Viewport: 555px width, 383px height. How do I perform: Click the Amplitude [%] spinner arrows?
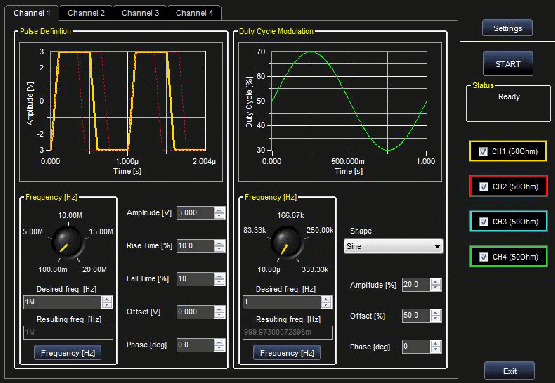(x=436, y=284)
